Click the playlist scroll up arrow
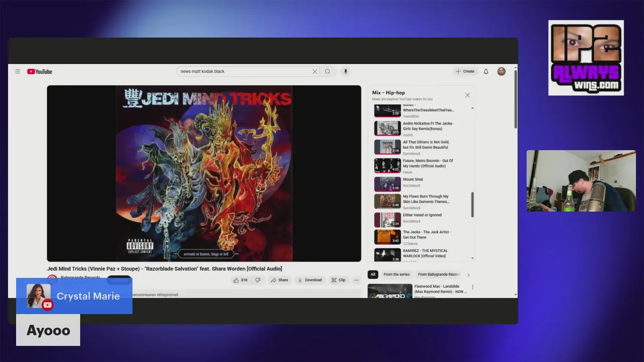 472,108
